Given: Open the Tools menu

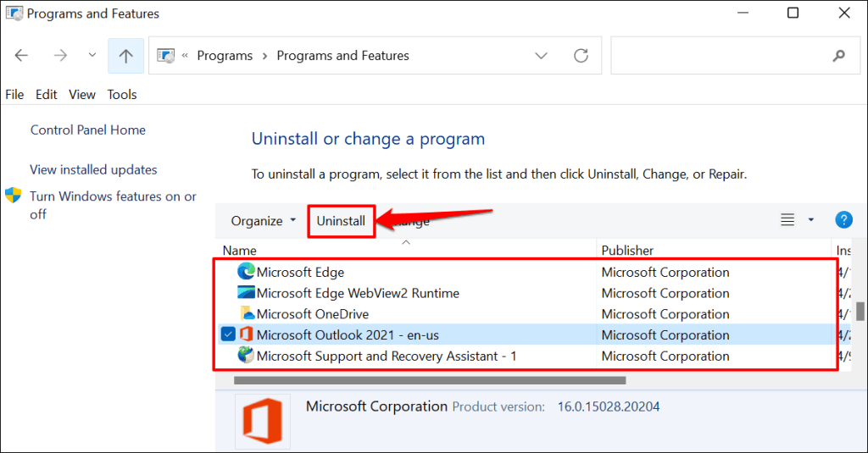Looking at the screenshot, I should click(x=122, y=95).
